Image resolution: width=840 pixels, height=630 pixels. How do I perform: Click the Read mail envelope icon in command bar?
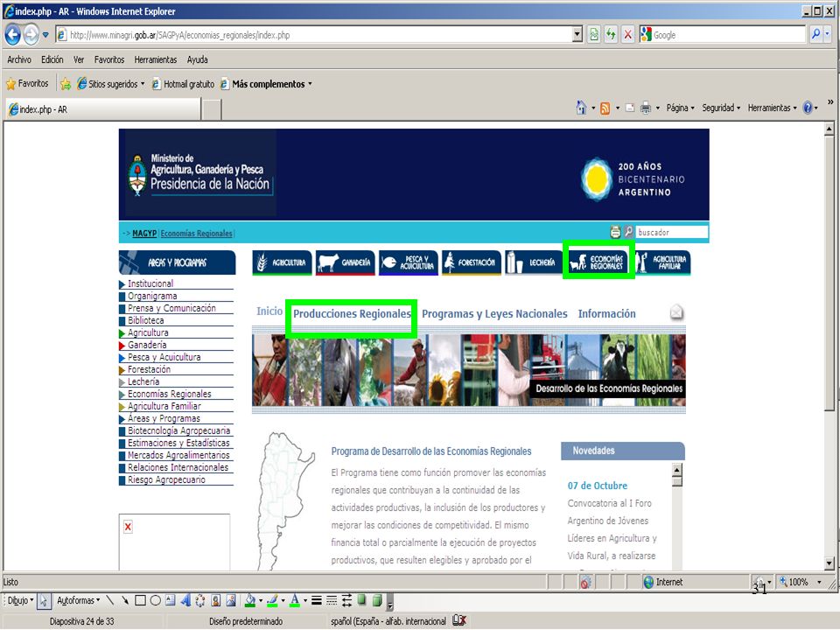[x=630, y=108]
